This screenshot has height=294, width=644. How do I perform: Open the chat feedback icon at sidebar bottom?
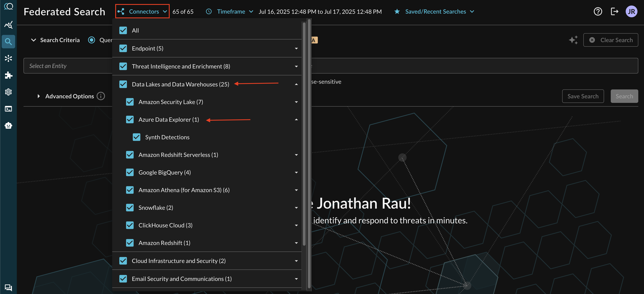coord(8,287)
